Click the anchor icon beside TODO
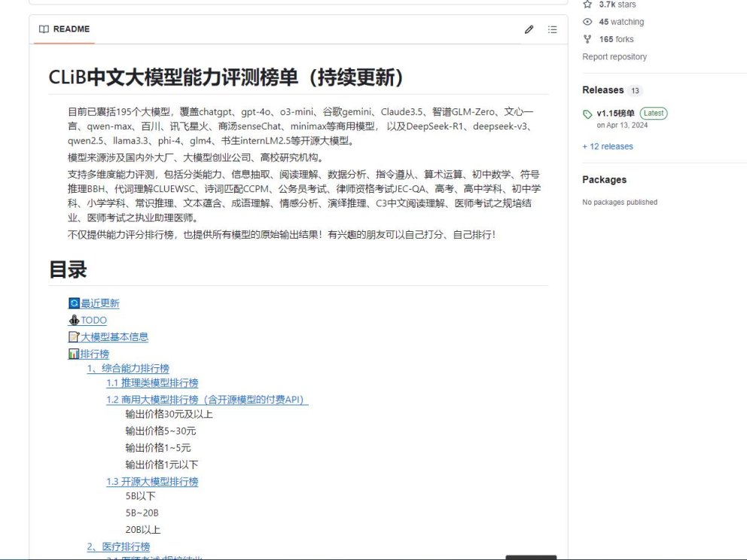Screen dimensions: 747x560 (72, 320)
